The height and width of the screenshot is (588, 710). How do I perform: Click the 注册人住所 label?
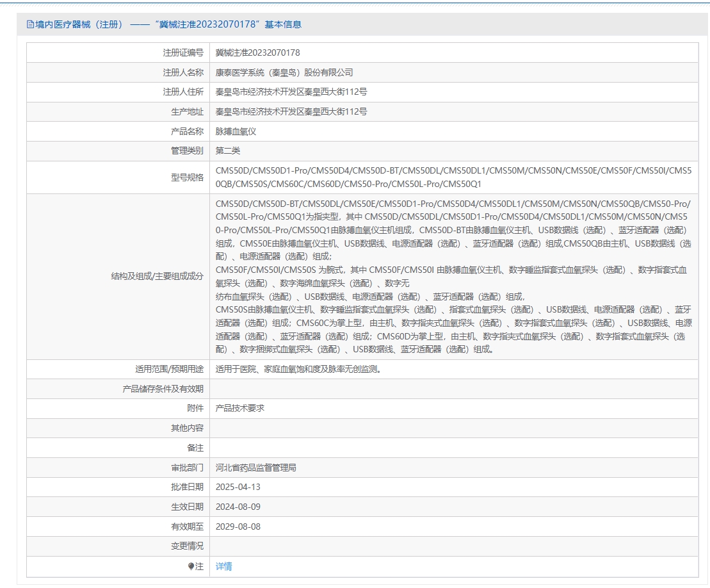(x=183, y=92)
